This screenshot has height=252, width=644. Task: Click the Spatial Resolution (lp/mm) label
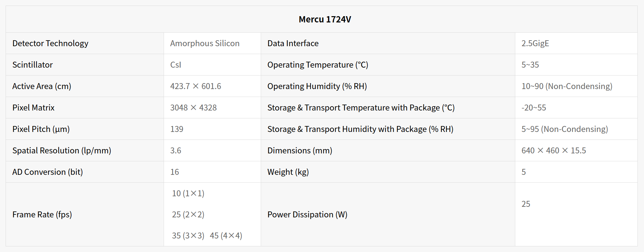[x=62, y=150]
